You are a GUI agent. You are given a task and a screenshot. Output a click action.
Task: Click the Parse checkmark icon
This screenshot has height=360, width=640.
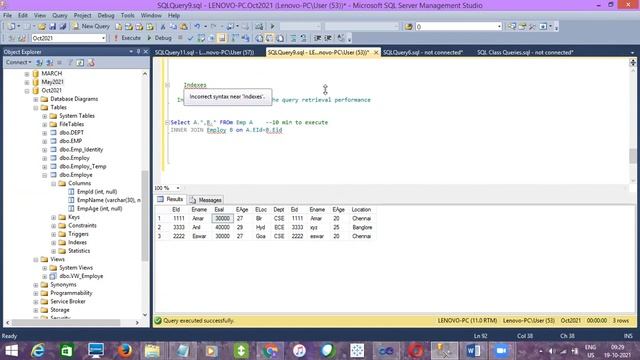point(190,38)
